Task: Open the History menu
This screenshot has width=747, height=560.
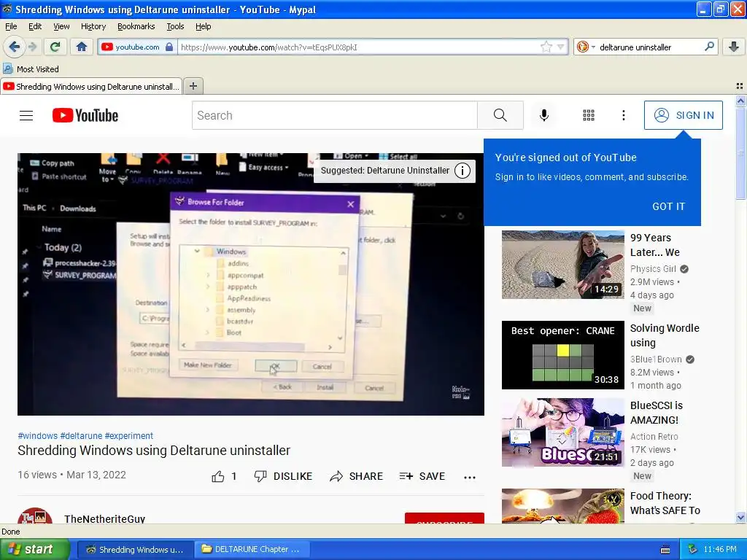Action: tap(93, 26)
